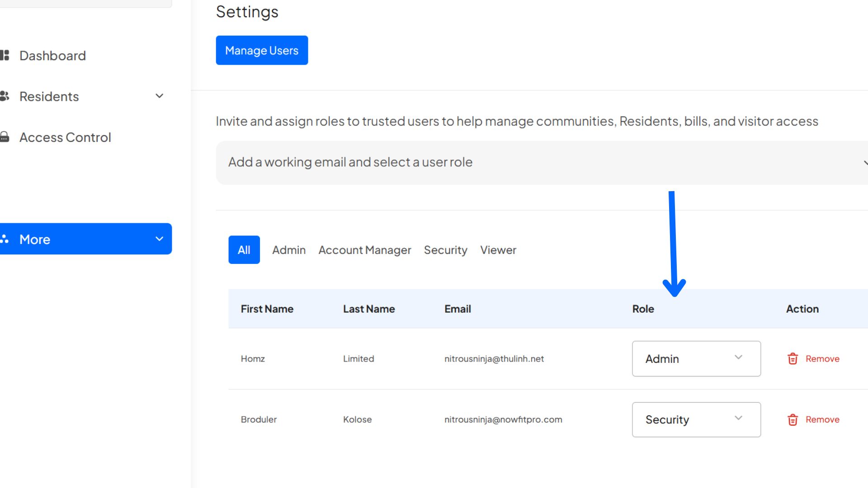
Task: Click the chevron on the More sidebar item
Action: pos(159,239)
